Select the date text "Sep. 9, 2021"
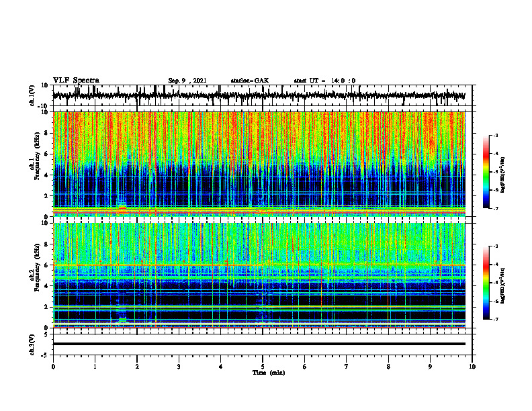 [x=187, y=81]
